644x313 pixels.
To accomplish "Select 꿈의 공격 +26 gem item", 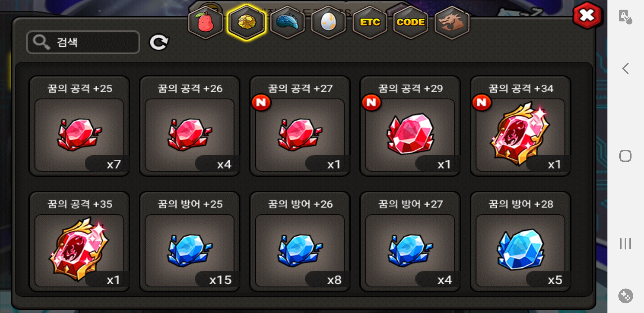I will (x=190, y=126).
